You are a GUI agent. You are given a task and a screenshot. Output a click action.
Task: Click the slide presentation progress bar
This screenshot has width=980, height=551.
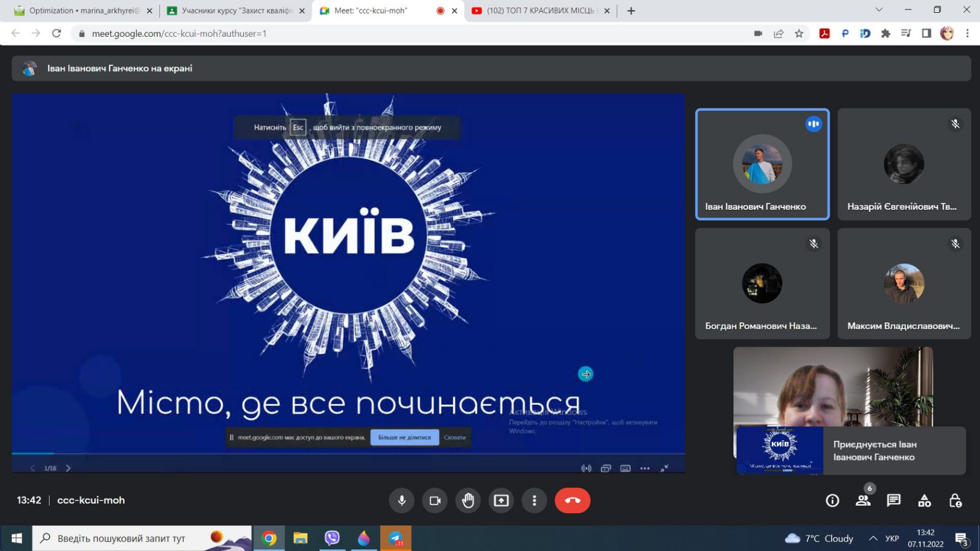point(347,454)
